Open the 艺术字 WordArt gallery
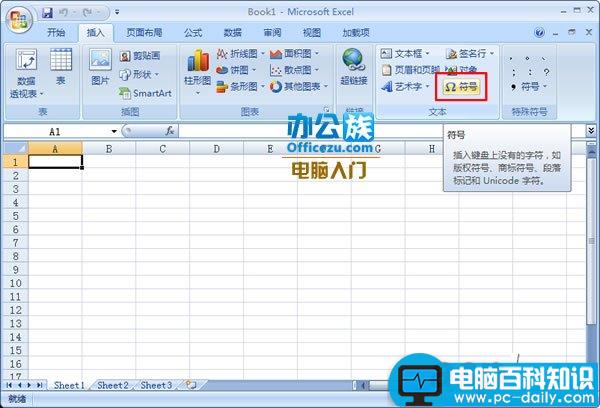 [405, 87]
